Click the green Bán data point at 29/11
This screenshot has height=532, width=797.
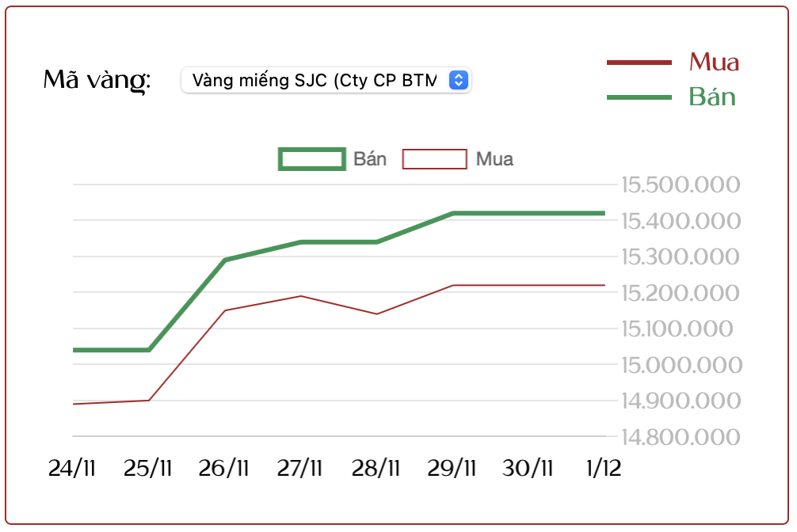452,212
